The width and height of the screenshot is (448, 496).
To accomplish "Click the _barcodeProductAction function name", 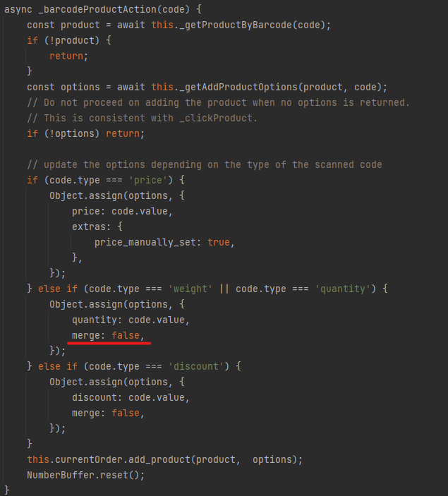I will [x=97, y=9].
